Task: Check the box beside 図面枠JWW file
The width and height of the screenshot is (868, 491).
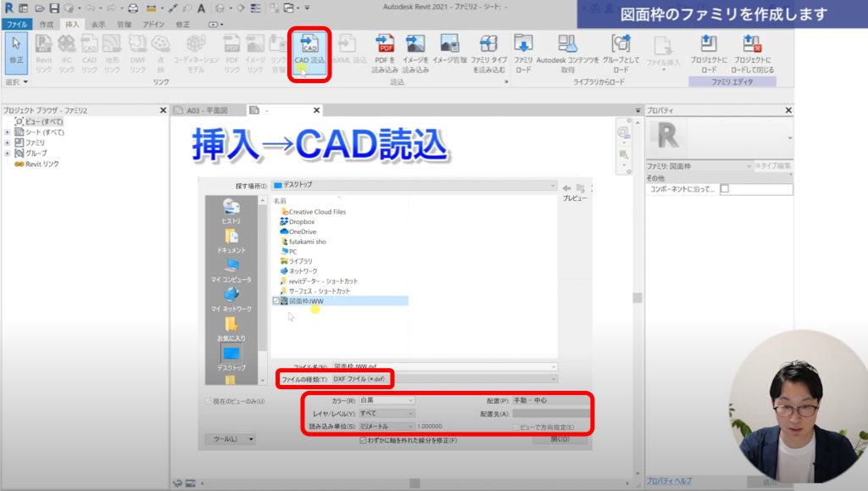Action: 275,300
